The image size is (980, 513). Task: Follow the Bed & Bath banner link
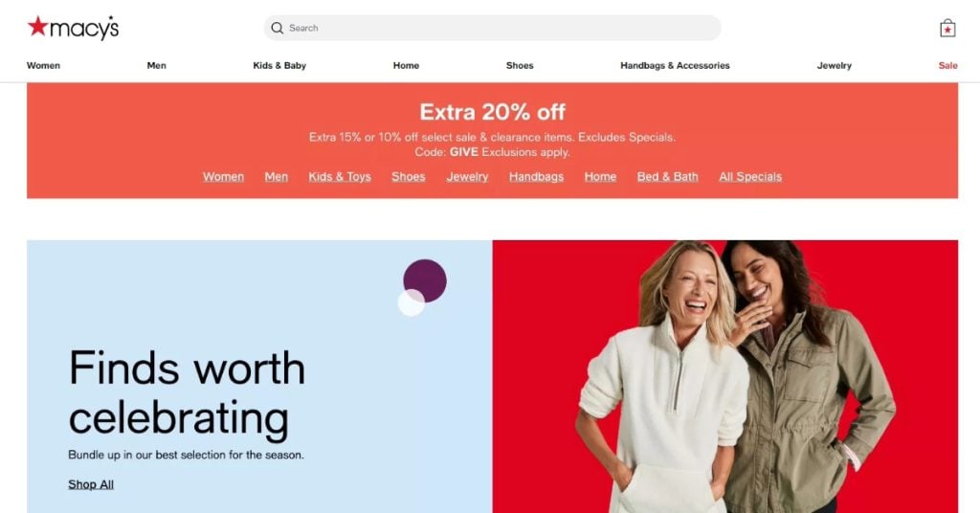coord(667,177)
